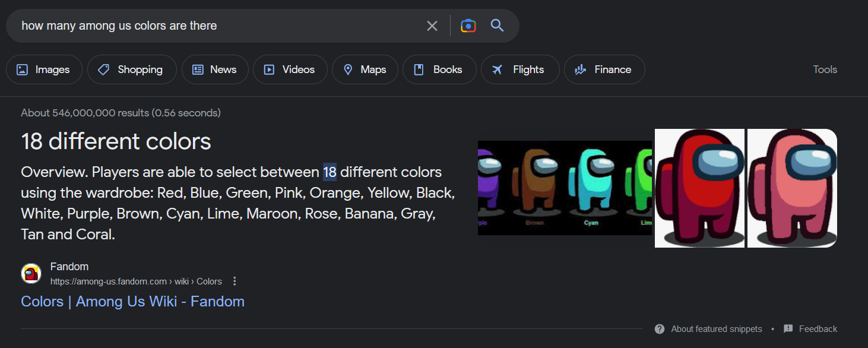Click the '18 different colors' heading
Viewport: 868px width, 348px height.
(x=116, y=142)
